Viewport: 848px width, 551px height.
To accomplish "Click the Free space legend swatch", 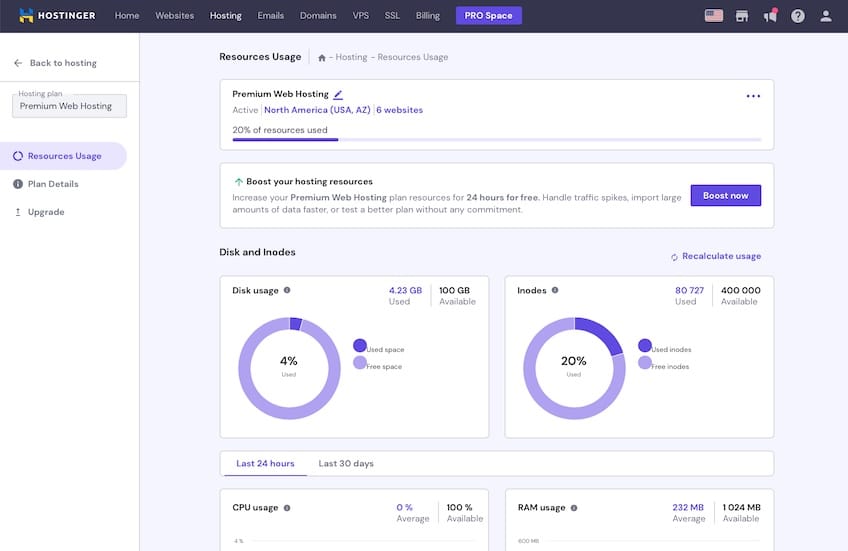I will pyautogui.click(x=360, y=362).
